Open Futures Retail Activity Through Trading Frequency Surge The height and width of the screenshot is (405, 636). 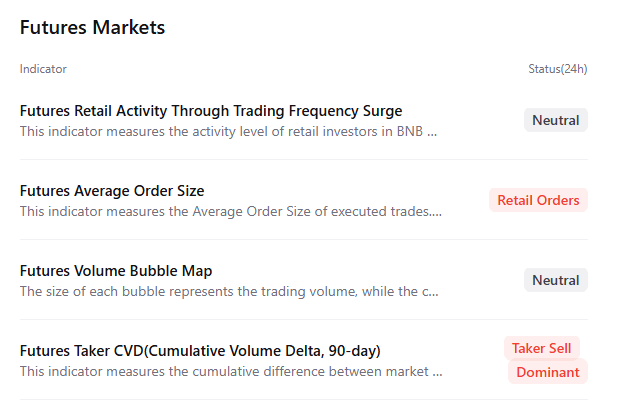point(211,111)
